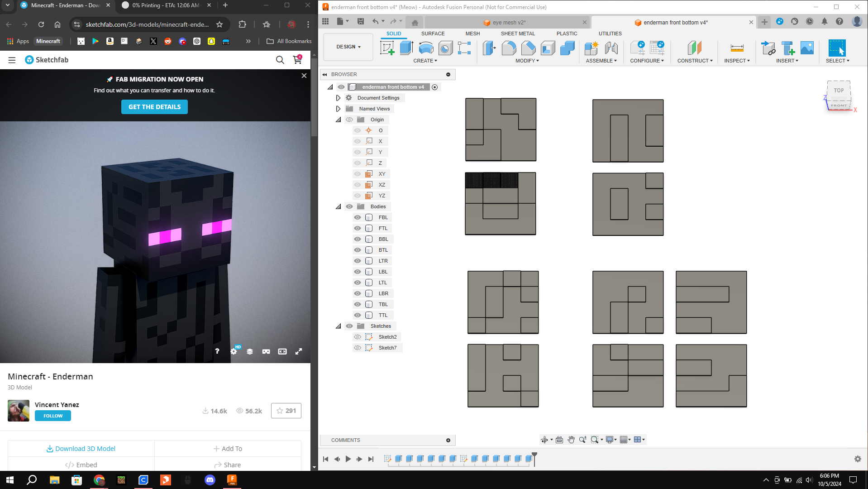Open the UTILITIES tab
The height and width of the screenshot is (489, 868).
[x=610, y=34]
